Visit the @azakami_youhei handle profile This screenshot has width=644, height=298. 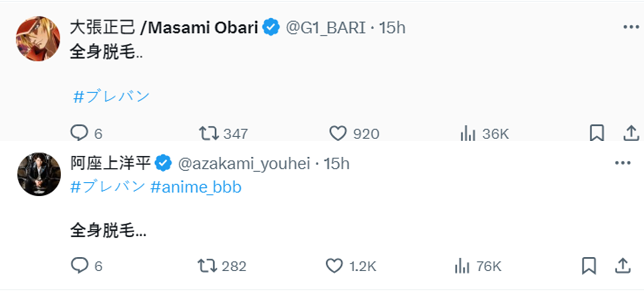click(x=244, y=163)
